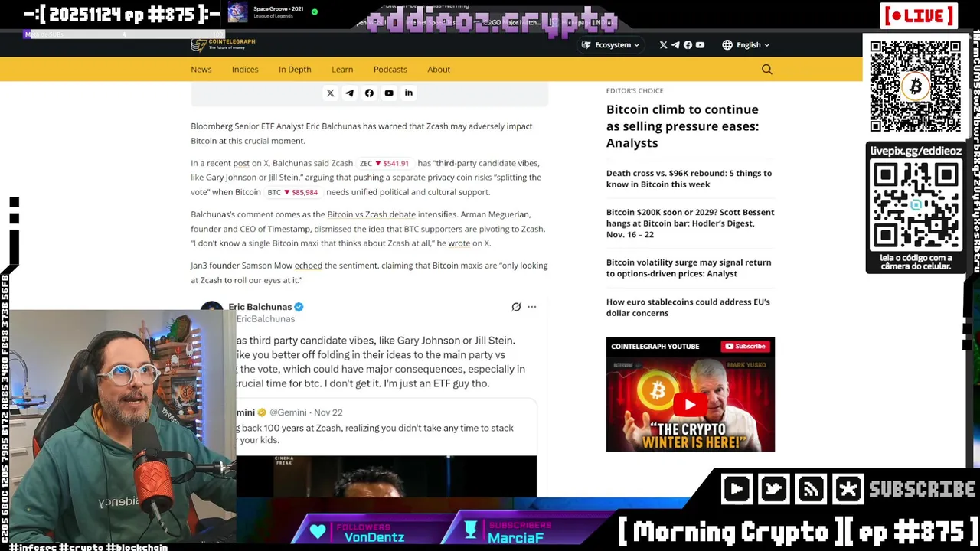Click the @Gemini handle in quoted tweet
This screenshot has height=551, width=980.
pyautogui.click(x=288, y=412)
